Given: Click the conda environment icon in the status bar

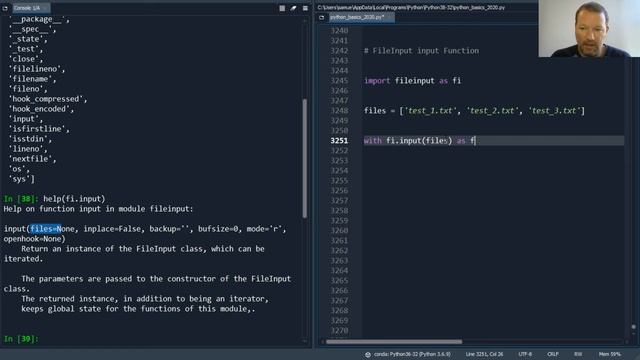Looking at the screenshot, I should click(368, 354).
